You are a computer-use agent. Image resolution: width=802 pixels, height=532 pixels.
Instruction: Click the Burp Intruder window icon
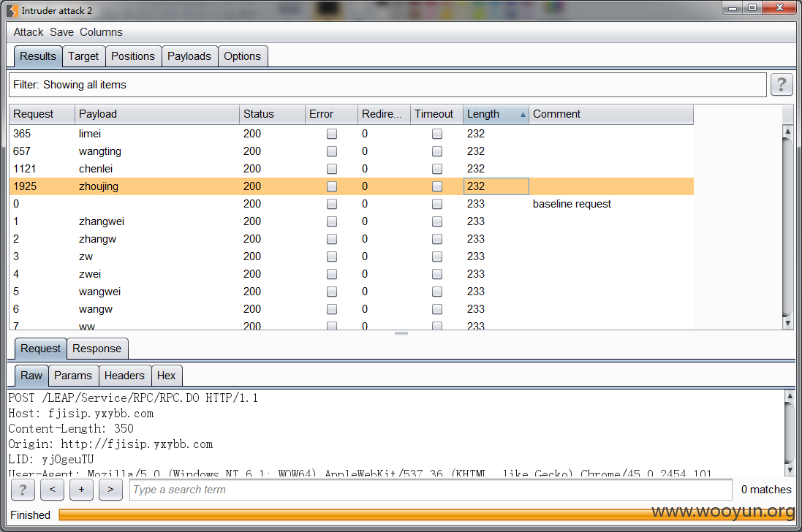[12, 11]
